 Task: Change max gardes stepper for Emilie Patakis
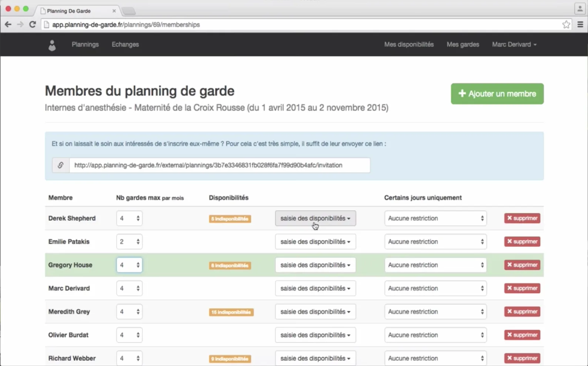(129, 242)
